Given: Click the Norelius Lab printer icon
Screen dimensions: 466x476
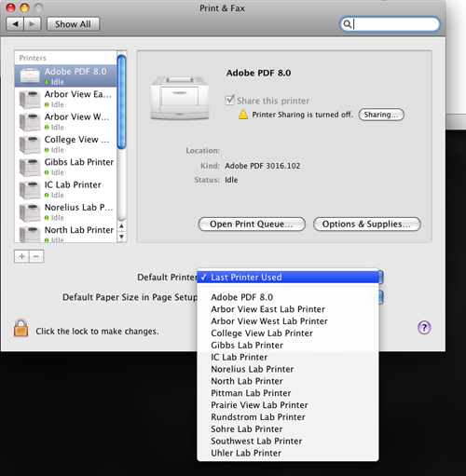Looking at the screenshot, I should tap(30, 212).
